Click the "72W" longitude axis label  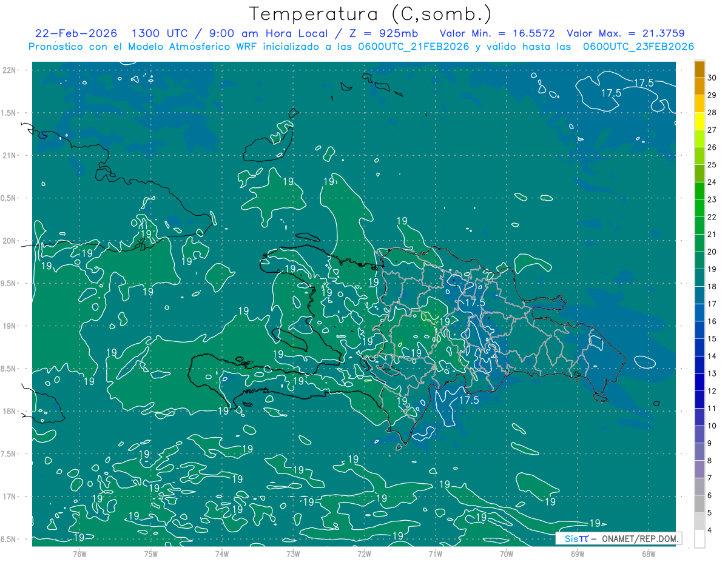pos(364,554)
